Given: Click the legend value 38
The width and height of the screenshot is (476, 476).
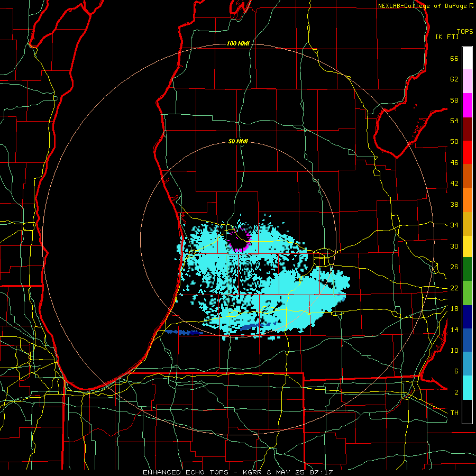Looking at the screenshot, I should click(454, 204).
